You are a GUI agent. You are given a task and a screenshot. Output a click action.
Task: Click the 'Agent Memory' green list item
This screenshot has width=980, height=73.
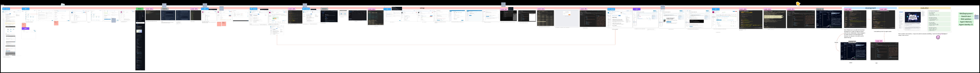pos(966,22)
